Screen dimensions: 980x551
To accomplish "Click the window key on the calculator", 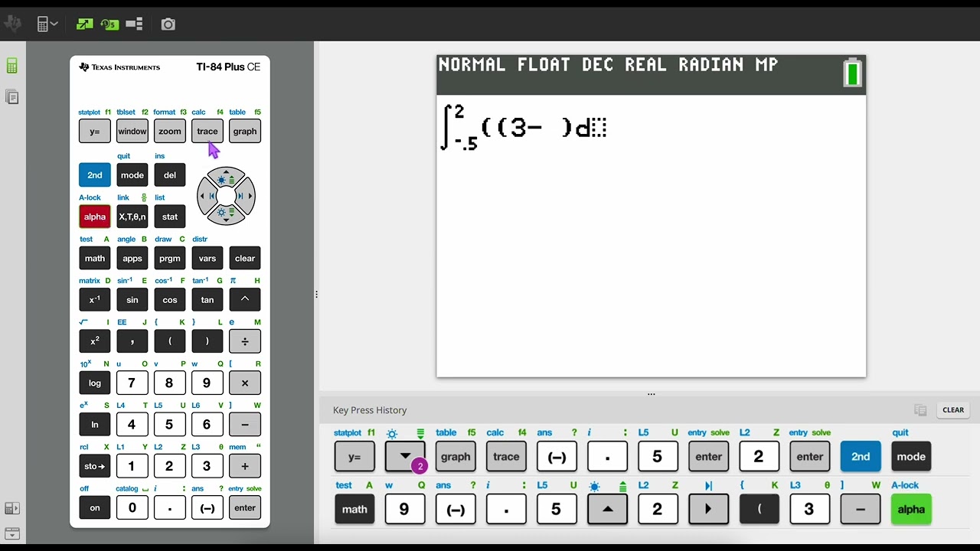I will click(x=132, y=131).
